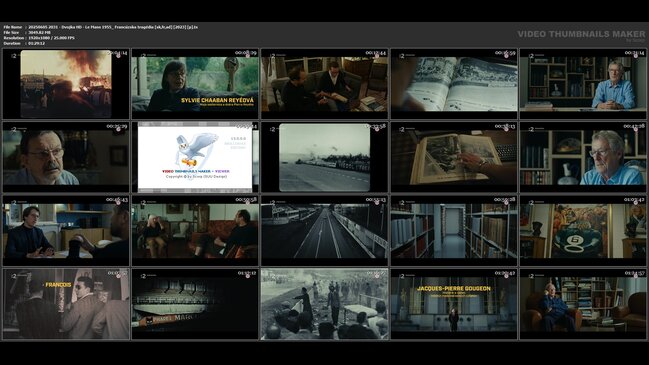Select the blue number 6 race car painting thumbnail

click(583, 231)
